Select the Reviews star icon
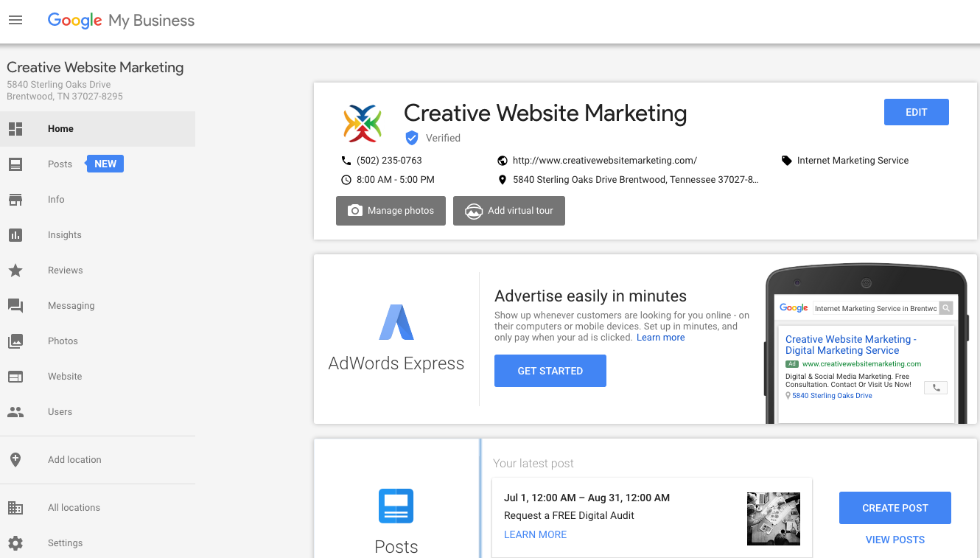 (15, 270)
